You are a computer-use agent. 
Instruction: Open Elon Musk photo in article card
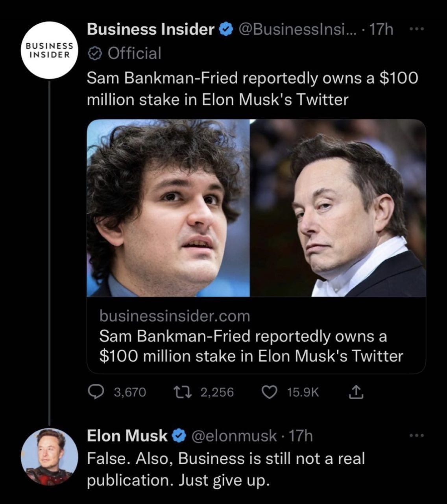(338, 208)
